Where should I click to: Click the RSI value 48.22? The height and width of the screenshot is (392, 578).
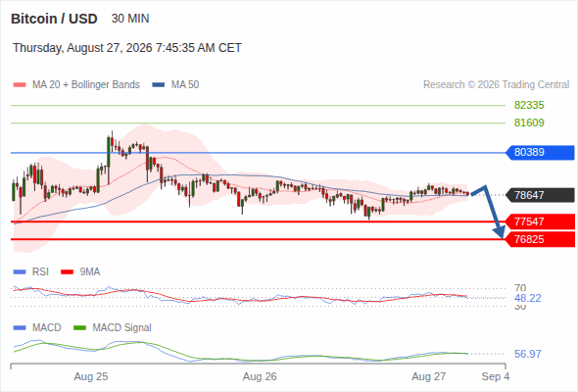[528, 298]
